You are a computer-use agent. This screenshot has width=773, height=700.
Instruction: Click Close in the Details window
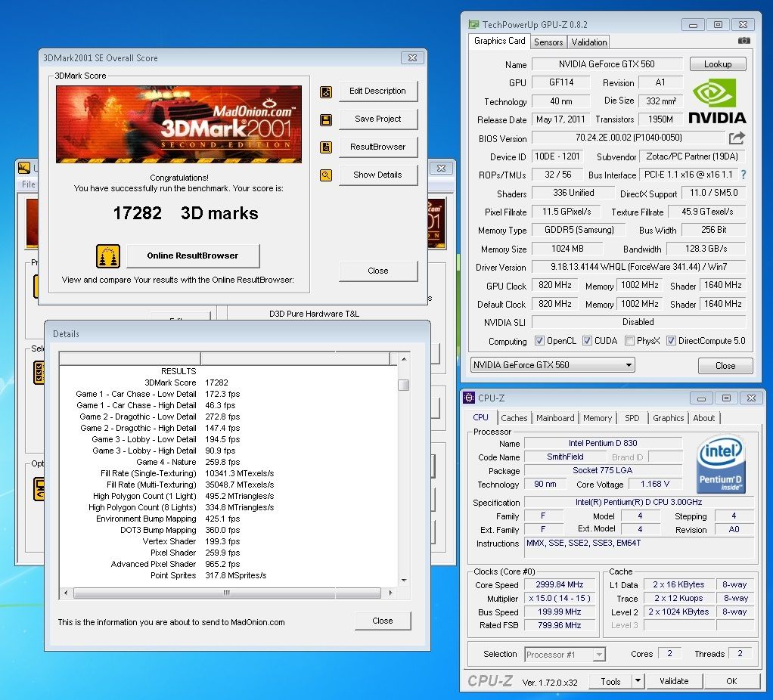[x=383, y=621]
